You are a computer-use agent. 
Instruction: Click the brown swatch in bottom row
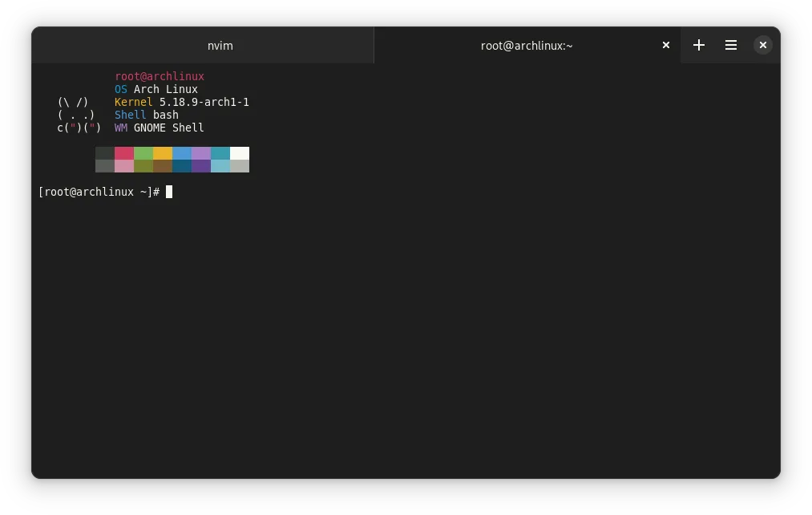tap(163, 166)
